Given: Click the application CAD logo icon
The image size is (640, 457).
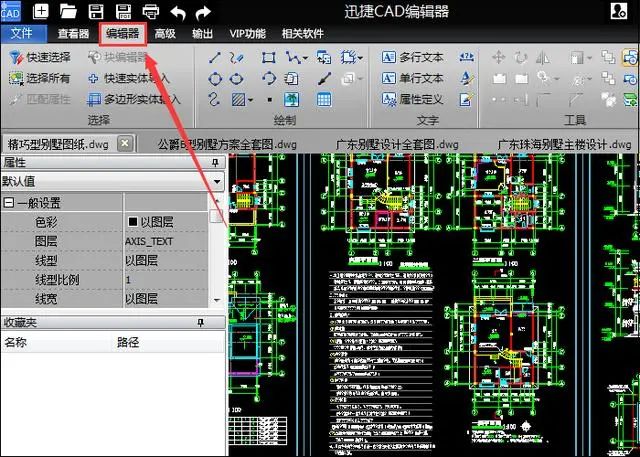Looking at the screenshot, I should click(11, 11).
